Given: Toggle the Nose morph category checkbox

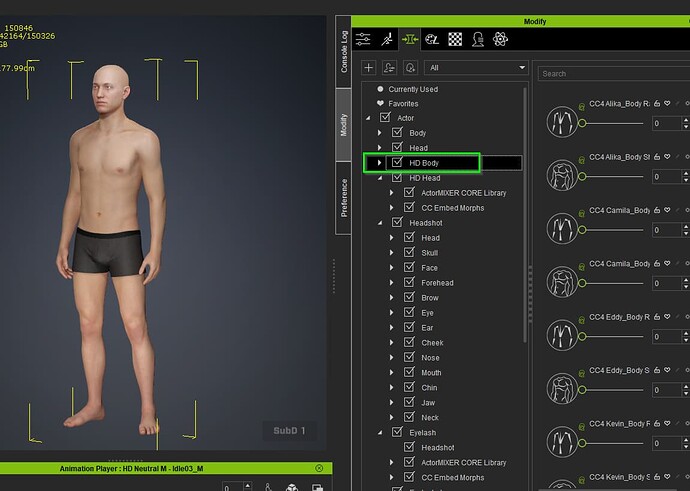Looking at the screenshot, I should (x=410, y=357).
